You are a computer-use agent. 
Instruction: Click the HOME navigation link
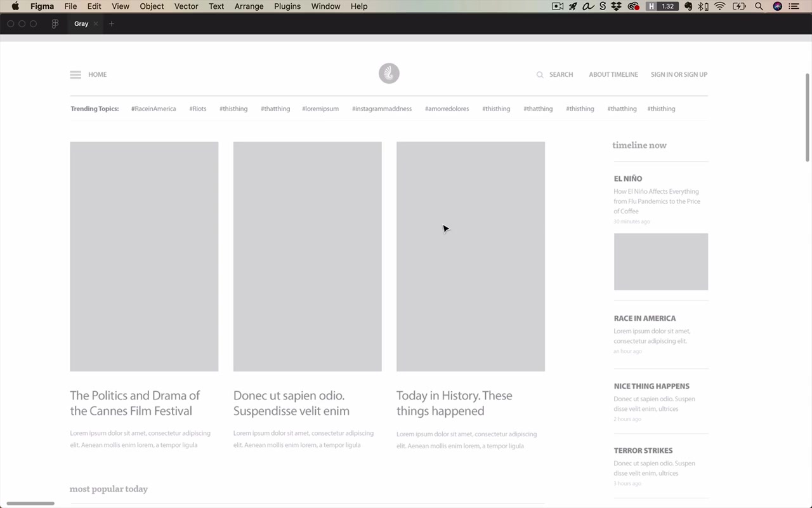coord(98,75)
